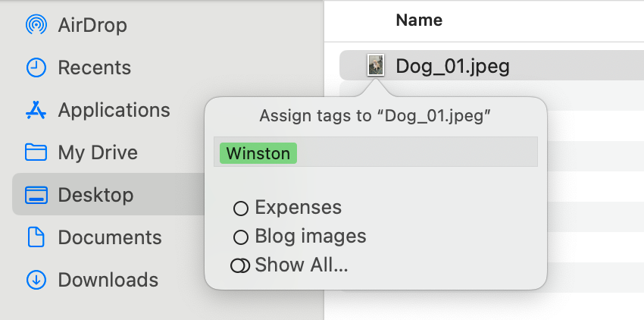Click the Dog_01.jpeg file thumbnail
The image size is (644, 320).
tap(376, 65)
